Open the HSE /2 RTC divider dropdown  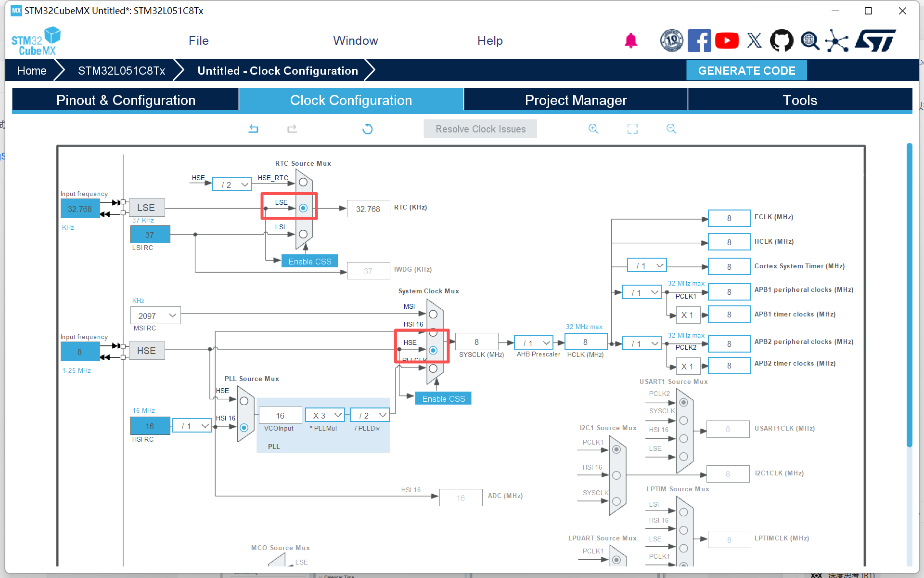pos(232,184)
